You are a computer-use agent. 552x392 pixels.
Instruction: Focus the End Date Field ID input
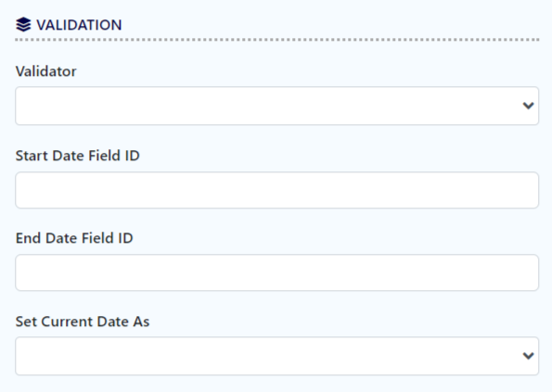277,272
